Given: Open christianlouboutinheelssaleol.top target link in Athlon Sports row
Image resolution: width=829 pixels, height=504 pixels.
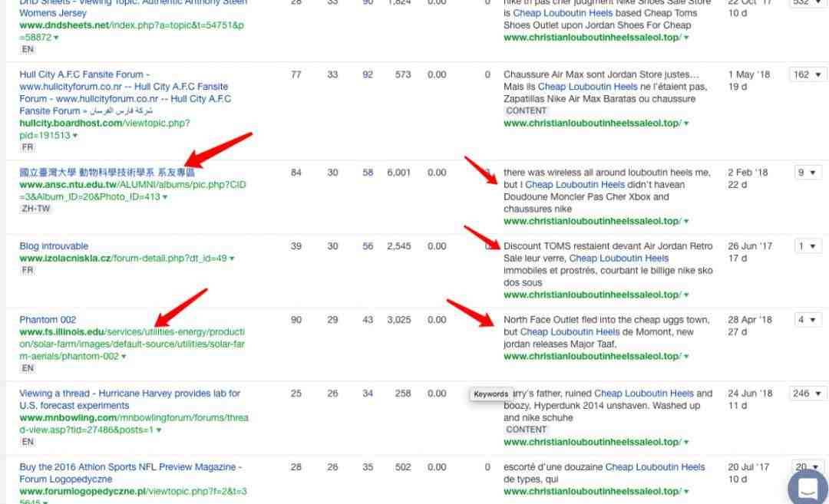Looking at the screenshot, I should click(592, 491).
